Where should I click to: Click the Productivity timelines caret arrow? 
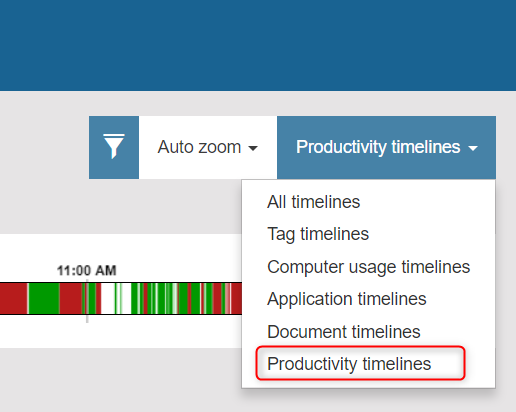473,148
